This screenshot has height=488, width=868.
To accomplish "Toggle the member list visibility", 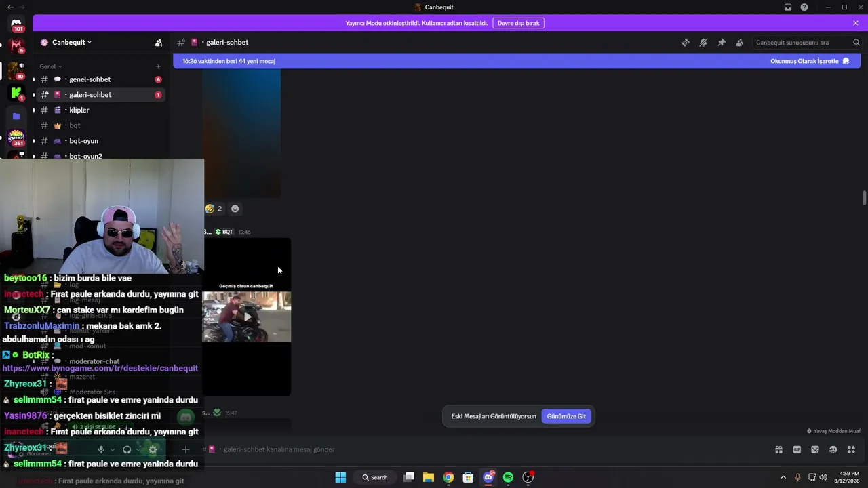I will point(740,42).
